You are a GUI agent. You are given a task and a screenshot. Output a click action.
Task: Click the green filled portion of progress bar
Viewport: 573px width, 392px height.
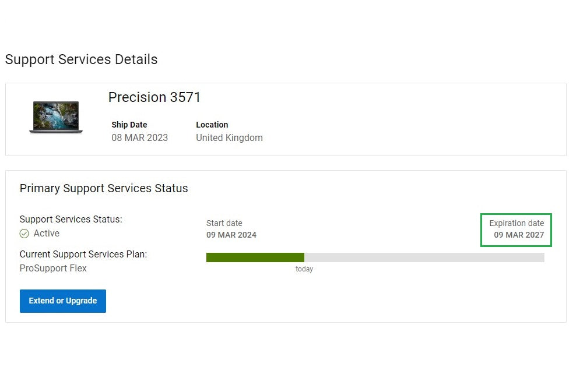tap(255, 257)
